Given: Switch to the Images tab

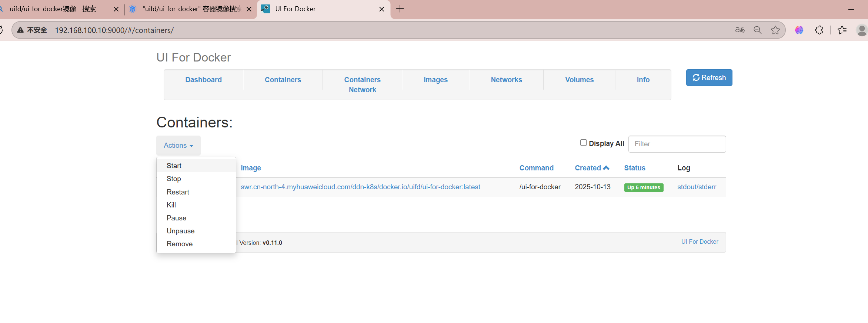Looking at the screenshot, I should (x=435, y=80).
